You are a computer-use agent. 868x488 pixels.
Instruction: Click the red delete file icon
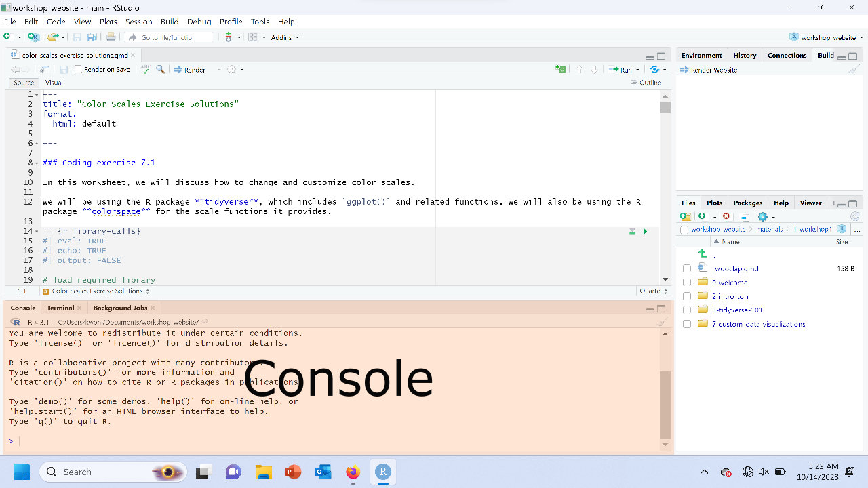[x=726, y=216]
